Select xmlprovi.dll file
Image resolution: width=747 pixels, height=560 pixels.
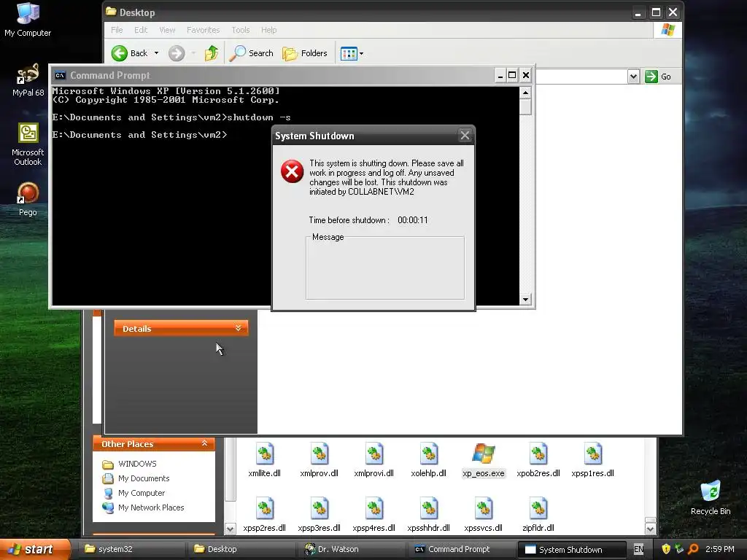click(x=374, y=460)
